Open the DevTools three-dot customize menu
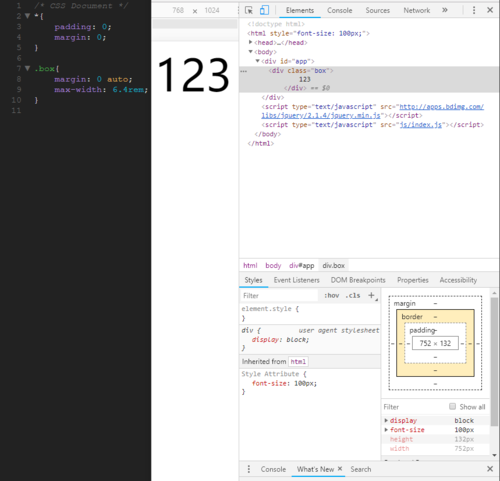The width and height of the screenshot is (500, 481). point(474,10)
